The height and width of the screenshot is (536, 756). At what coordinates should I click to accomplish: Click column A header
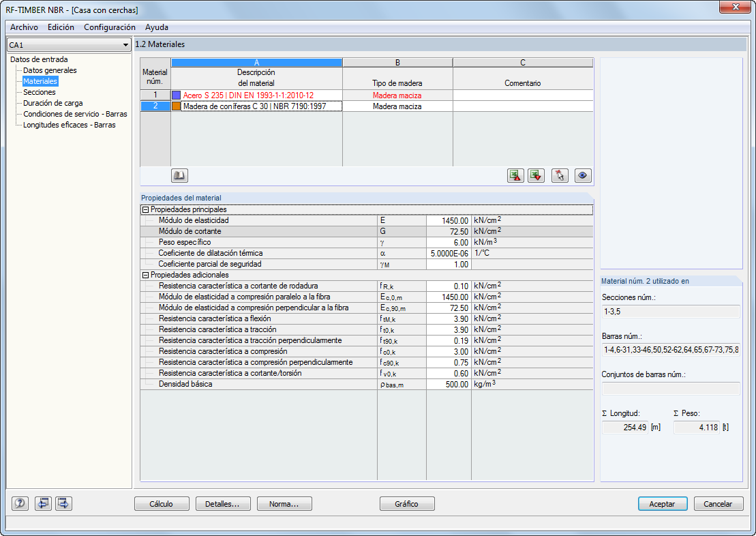pyautogui.click(x=256, y=63)
